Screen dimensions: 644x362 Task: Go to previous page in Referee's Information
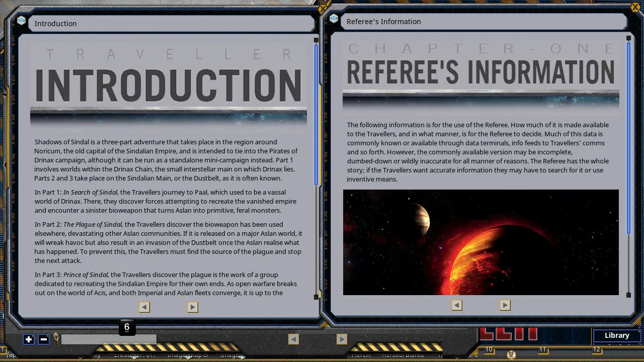[457, 305]
